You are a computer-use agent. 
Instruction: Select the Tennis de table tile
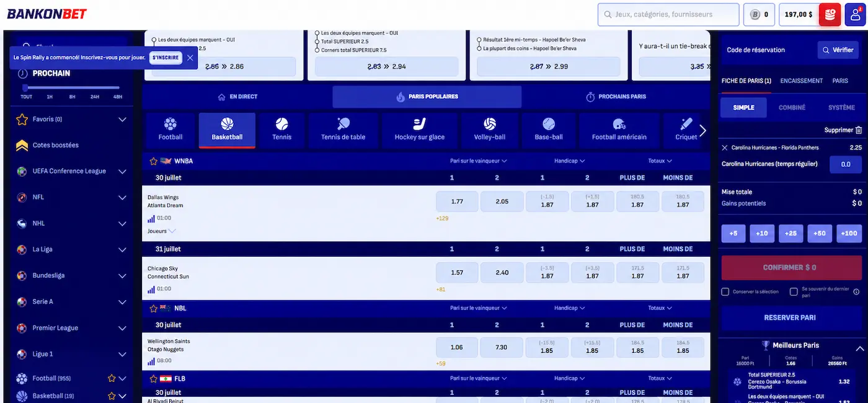[343, 130]
